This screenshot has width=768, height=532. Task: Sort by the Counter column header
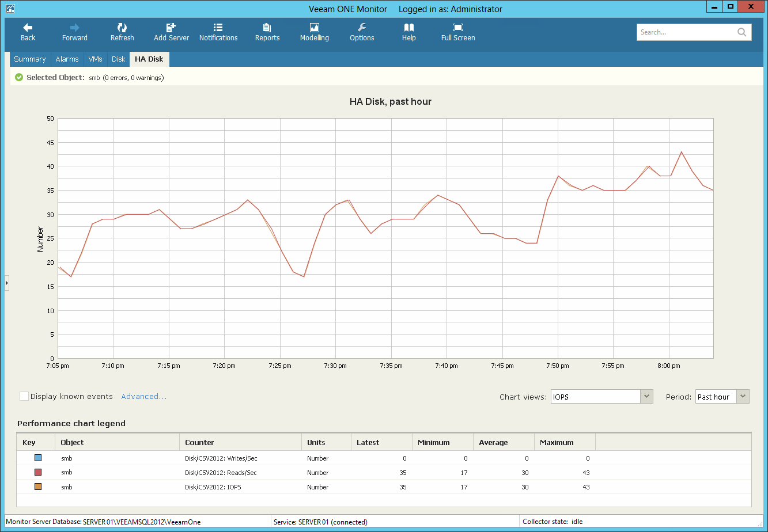pyautogui.click(x=240, y=442)
